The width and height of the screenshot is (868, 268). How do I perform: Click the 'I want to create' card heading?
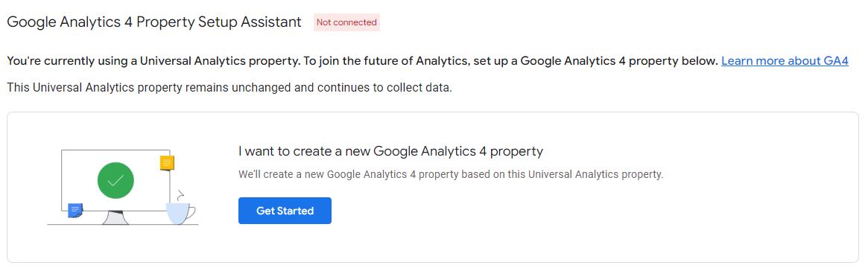pyautogui.click(x=391, y=151)
